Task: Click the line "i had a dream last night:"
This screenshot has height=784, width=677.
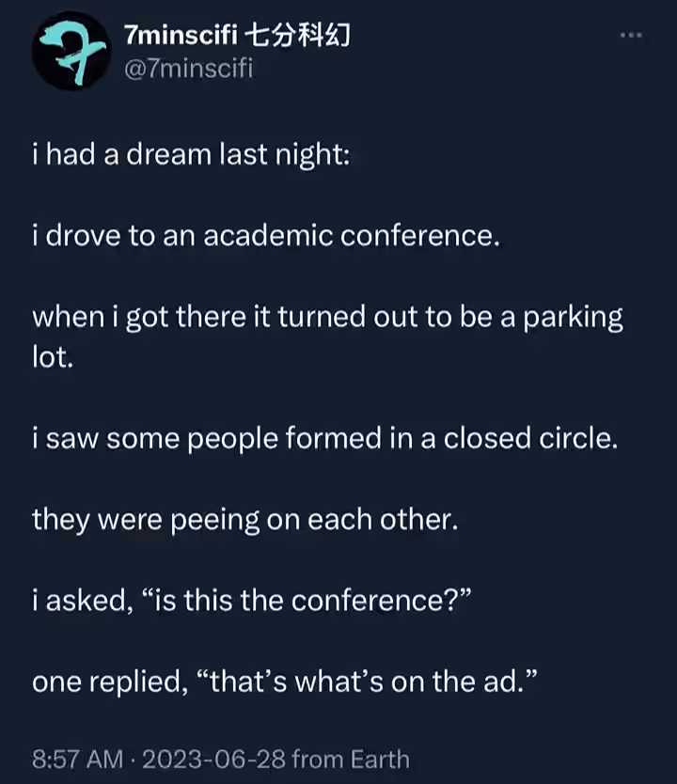Action: pos(191,154)
